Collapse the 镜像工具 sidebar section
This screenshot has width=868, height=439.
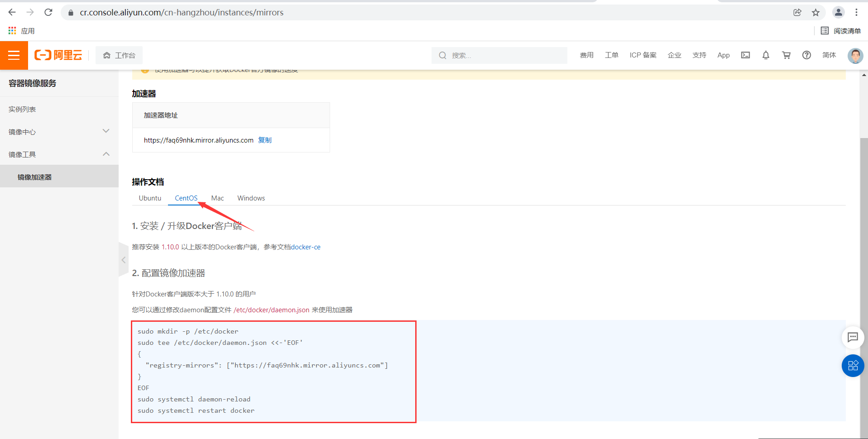tap(59, 154)
